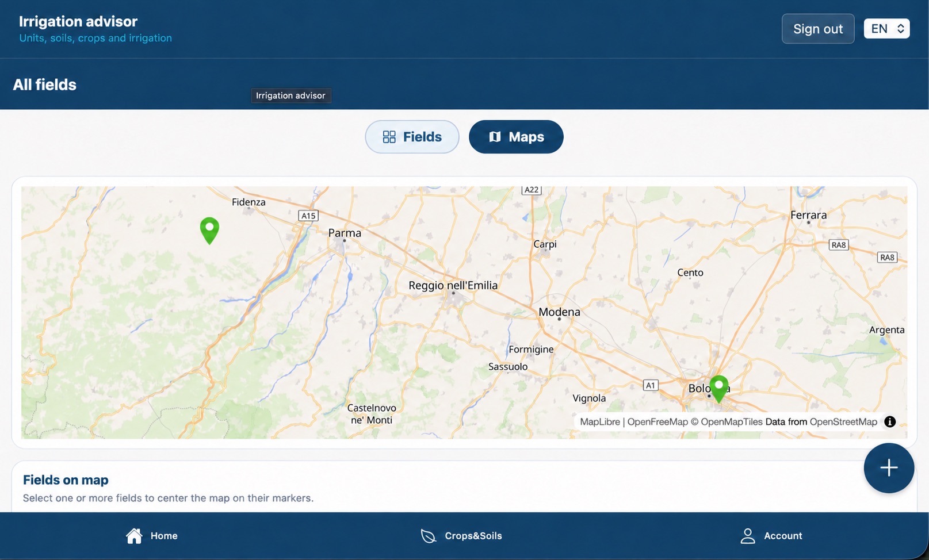The image size is (929, 560).
Task: Click the Account person icon
Action: tap(747, 536)
